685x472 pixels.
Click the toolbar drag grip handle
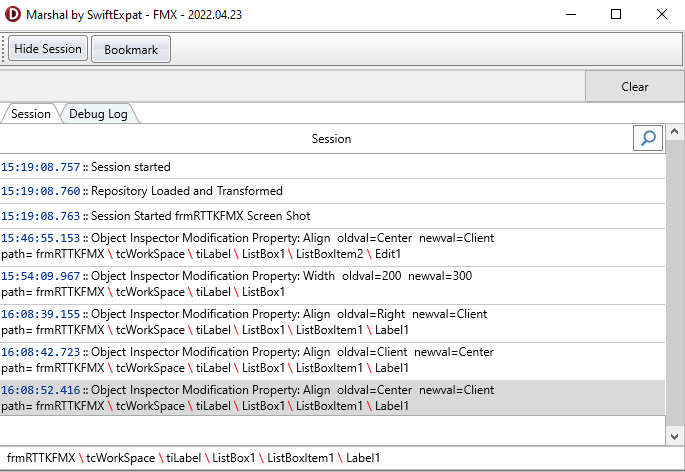(x=4, y=49)
